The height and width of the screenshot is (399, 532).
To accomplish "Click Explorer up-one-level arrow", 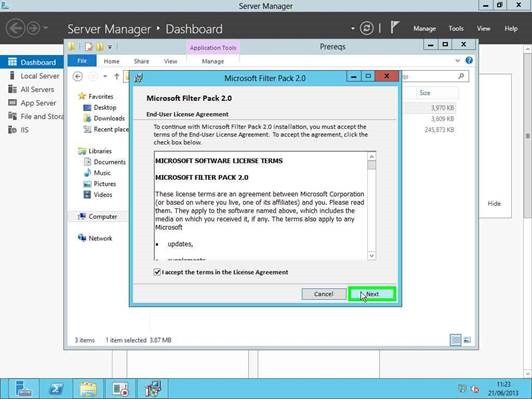I will click(117, 76).
